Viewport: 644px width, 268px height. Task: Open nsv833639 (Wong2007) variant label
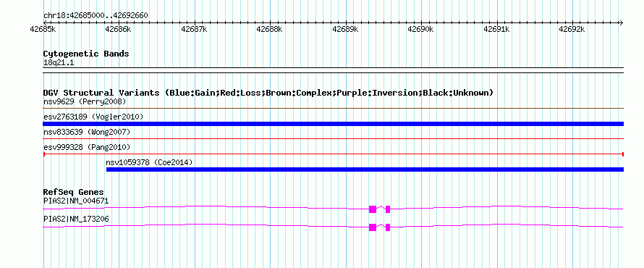click(87, 132)
